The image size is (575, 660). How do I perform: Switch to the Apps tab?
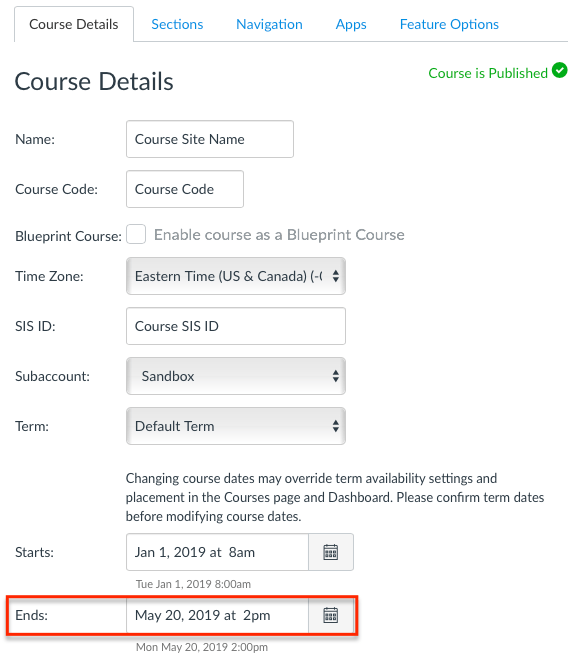[x=351, y=24]
